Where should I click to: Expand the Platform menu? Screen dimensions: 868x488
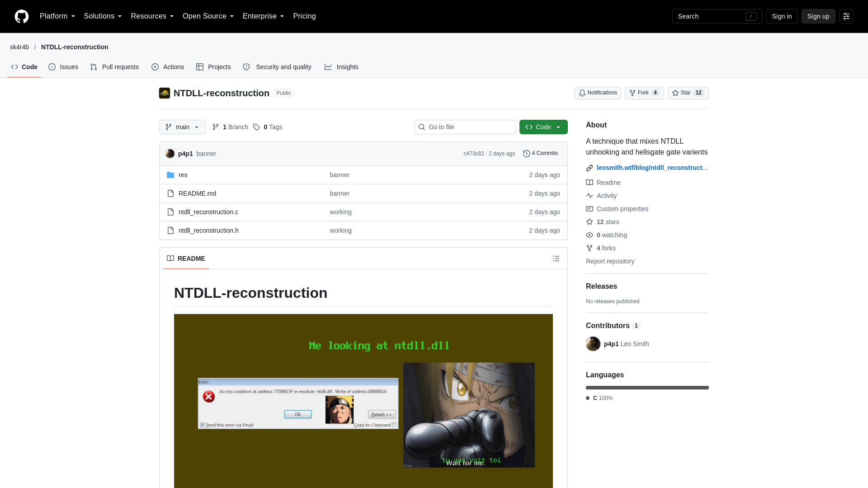click(x=57, y=16)
